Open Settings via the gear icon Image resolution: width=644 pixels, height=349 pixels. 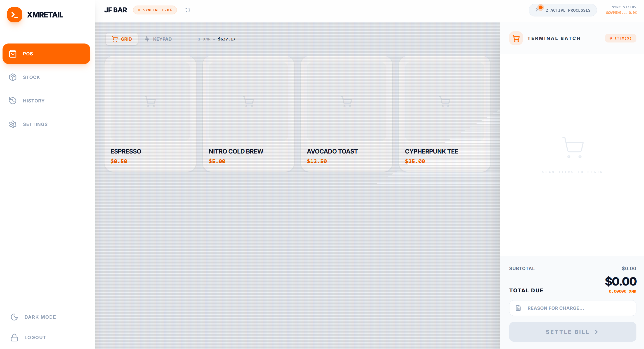pyautogui.click(x=13, y=124)
